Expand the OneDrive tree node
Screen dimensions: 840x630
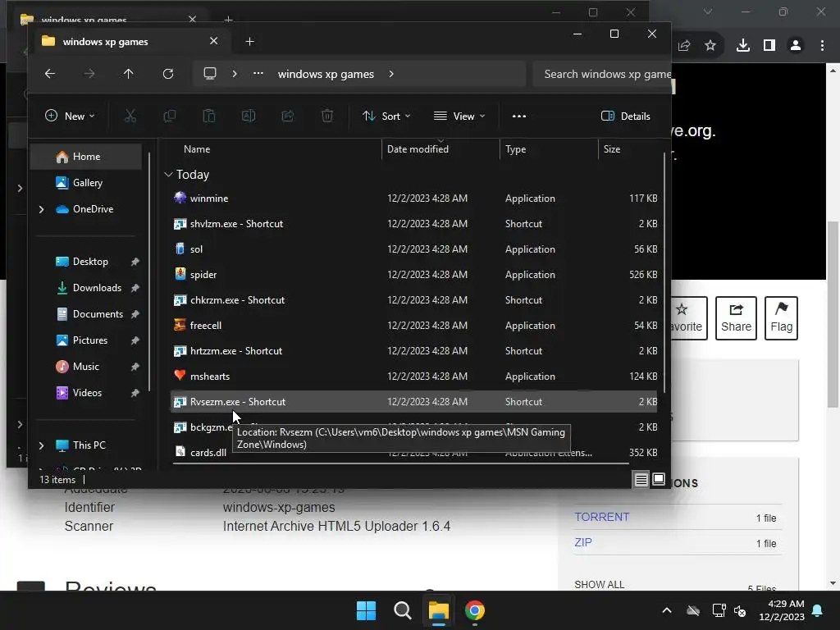point(41,209)
